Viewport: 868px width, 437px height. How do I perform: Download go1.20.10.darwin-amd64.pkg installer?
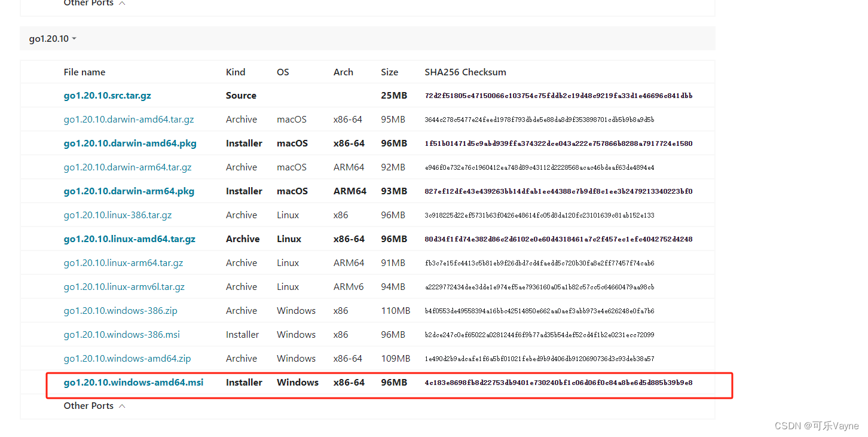pyautogui.click(x=130, y=143)
